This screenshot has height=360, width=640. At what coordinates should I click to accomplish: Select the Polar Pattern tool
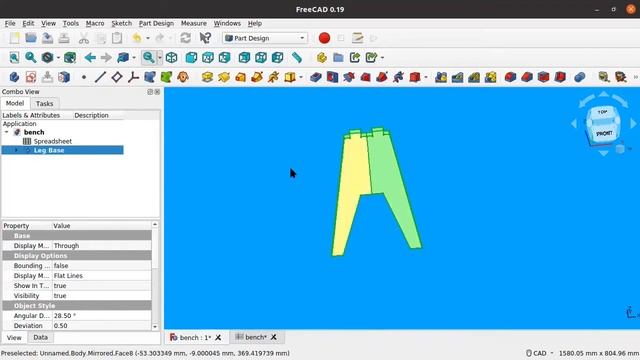click(x=474, y=77)
